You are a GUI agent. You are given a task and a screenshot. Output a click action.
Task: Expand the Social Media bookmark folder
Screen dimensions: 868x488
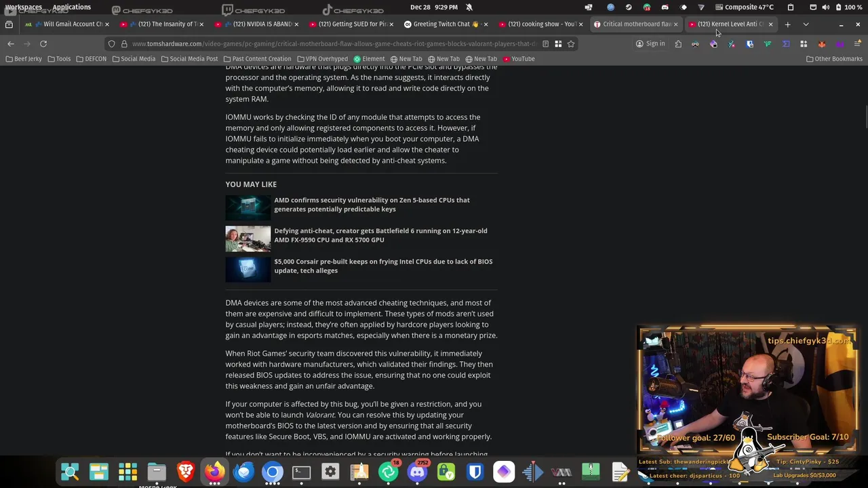coord(134,59)
